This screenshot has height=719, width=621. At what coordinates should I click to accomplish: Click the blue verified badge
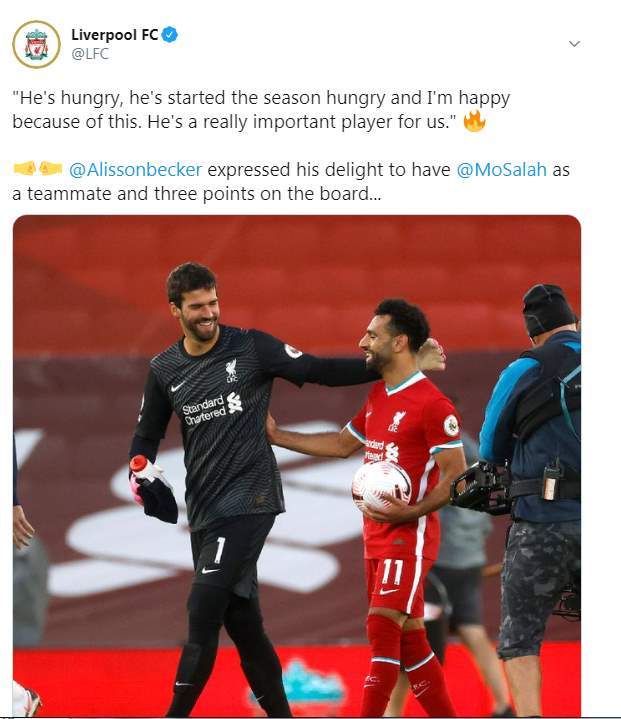click(x=170, y=34)
